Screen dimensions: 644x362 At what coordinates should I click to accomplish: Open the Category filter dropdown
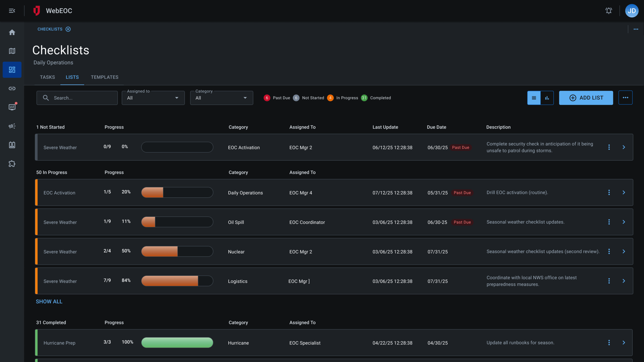[221, 98]
